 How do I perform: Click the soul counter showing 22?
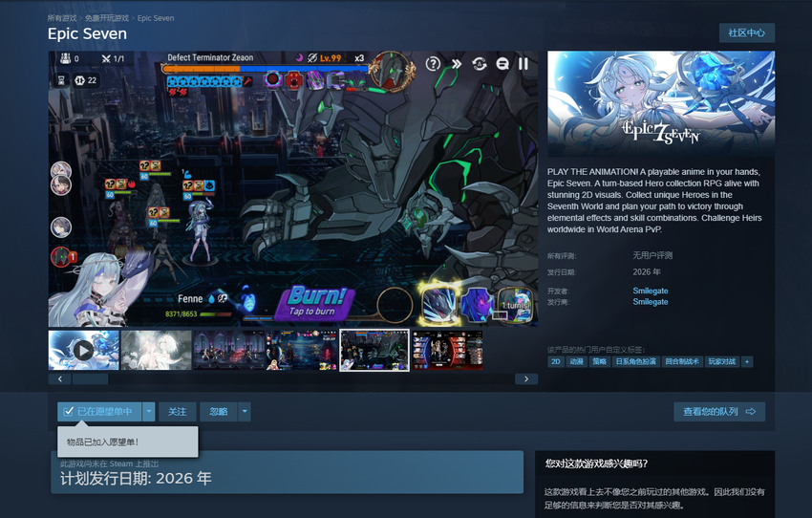point(86,80)
